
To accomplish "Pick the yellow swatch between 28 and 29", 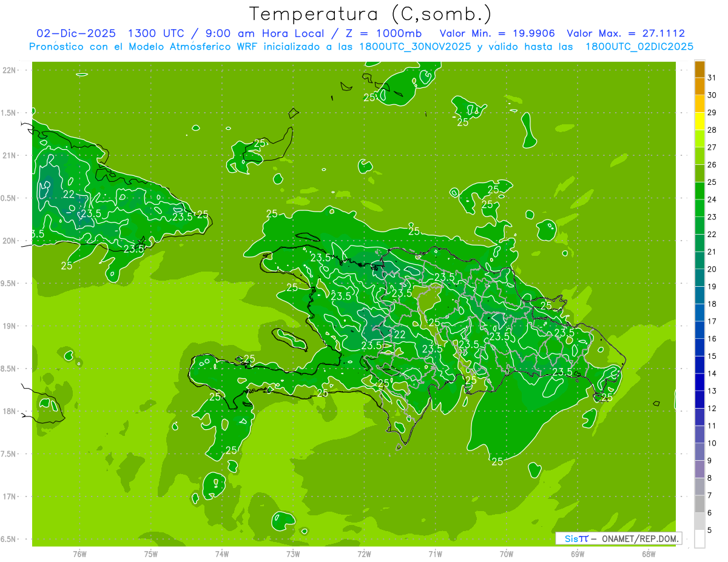I will (699, 121).
